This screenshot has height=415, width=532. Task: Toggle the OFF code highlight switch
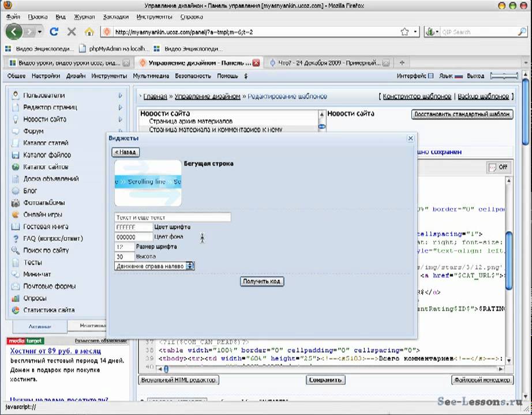click(499, 167)
